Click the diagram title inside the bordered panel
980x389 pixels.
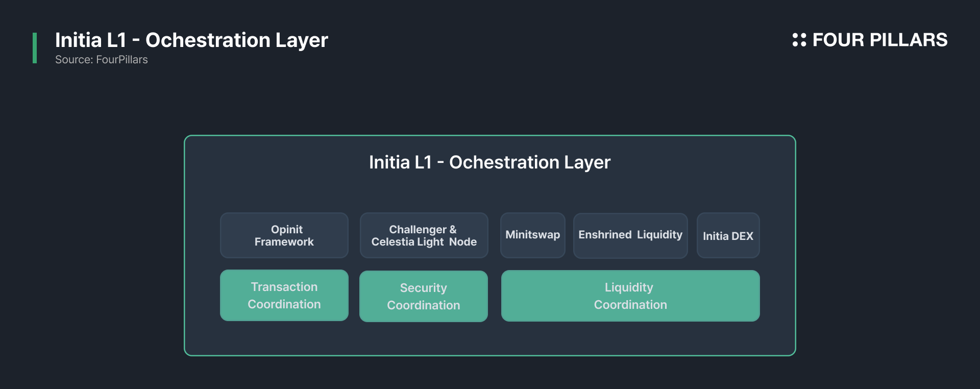point(490,162)
